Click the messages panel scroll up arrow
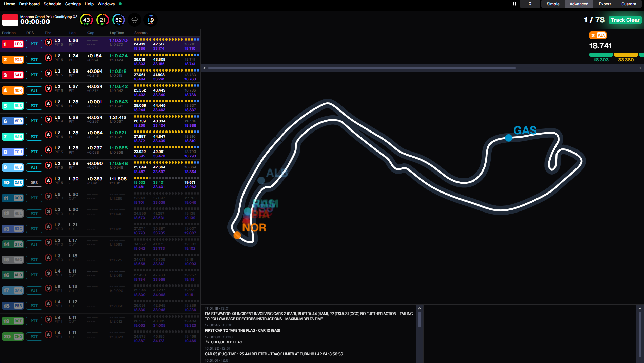Viewport: 644px width, 363px height. [419, 308]
